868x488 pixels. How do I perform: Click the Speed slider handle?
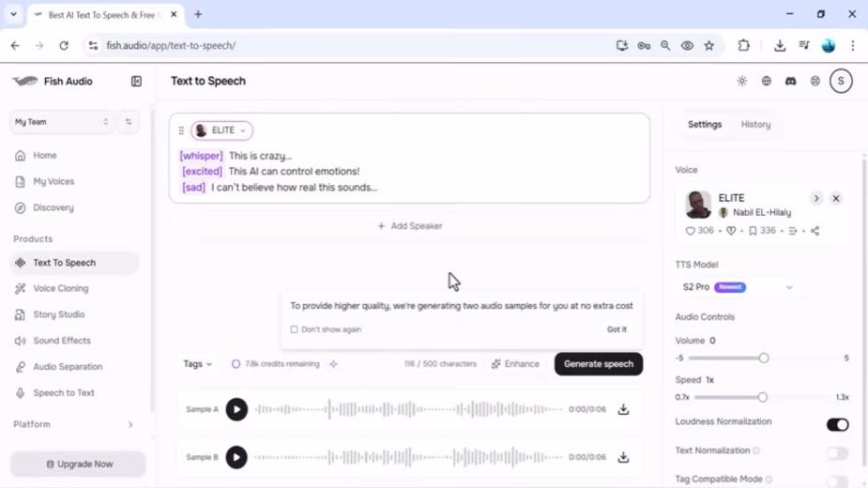pyautogui.click(x=762, y=397)
